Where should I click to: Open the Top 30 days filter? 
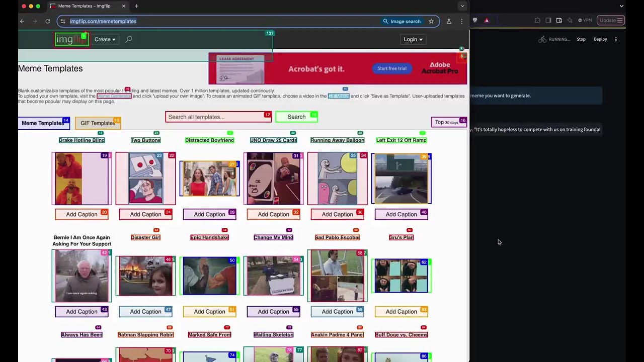449,122
